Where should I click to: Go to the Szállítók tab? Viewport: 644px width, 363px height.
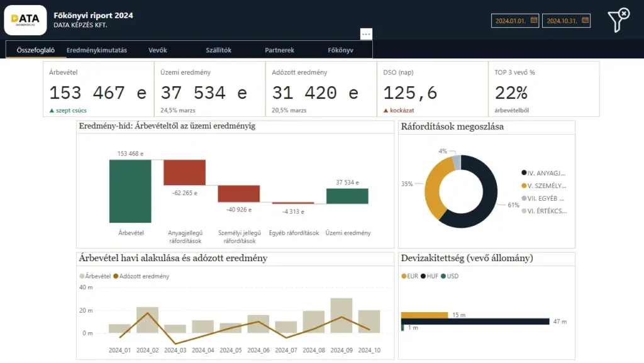pos(218,50)
